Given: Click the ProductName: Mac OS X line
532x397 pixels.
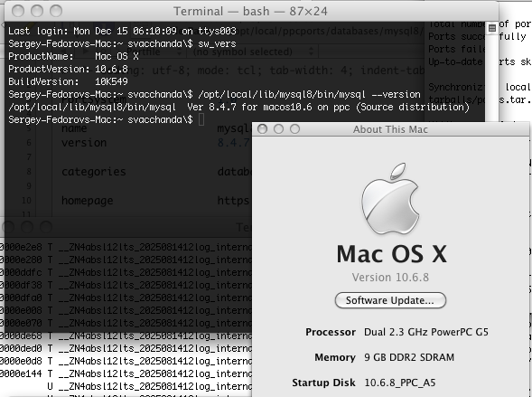Looking at the screenshot, I should tap(73, 56).
